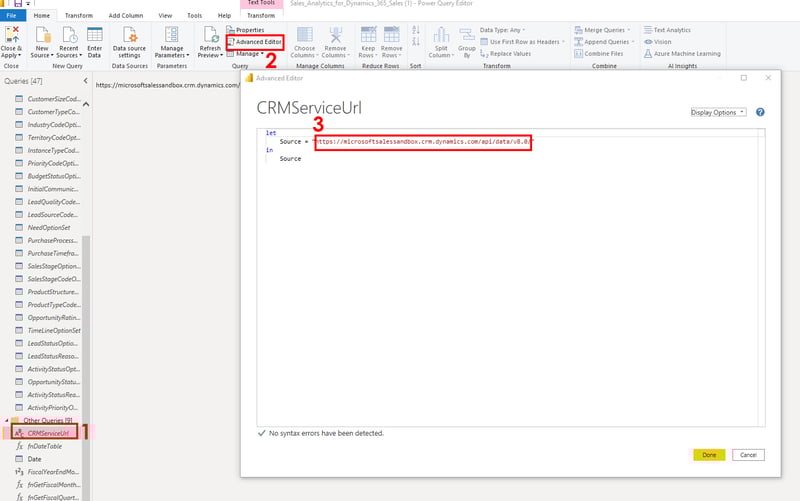Image resolution: width=800 pixels, height=501 pixels.
Task: Select TimeLineOptionSet query
Action: click(48, 331)
